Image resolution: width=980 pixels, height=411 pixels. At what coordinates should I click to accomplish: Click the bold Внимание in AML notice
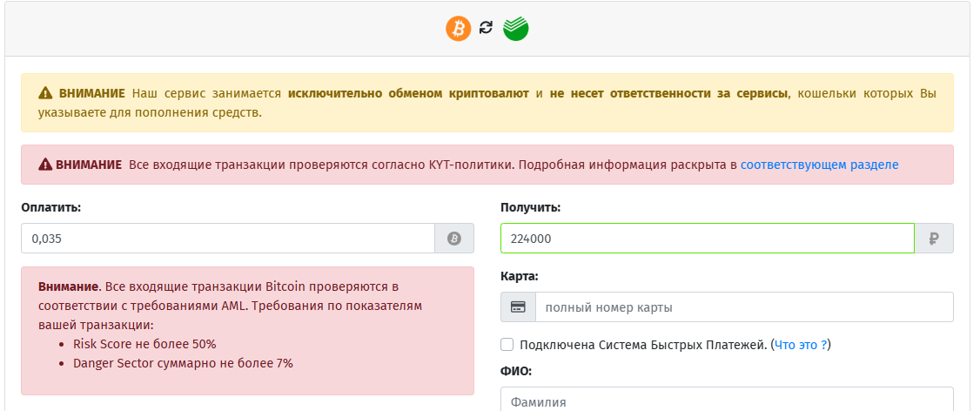click(x=69, y=287)
